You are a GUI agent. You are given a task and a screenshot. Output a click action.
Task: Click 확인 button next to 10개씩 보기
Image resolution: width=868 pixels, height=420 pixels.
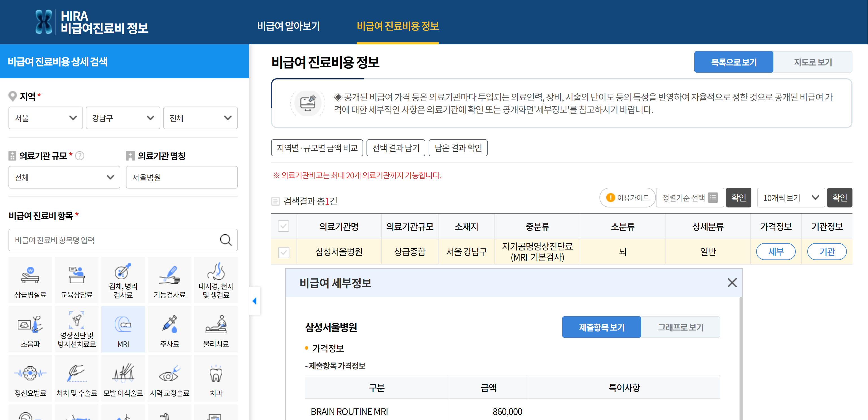(839, 198)
